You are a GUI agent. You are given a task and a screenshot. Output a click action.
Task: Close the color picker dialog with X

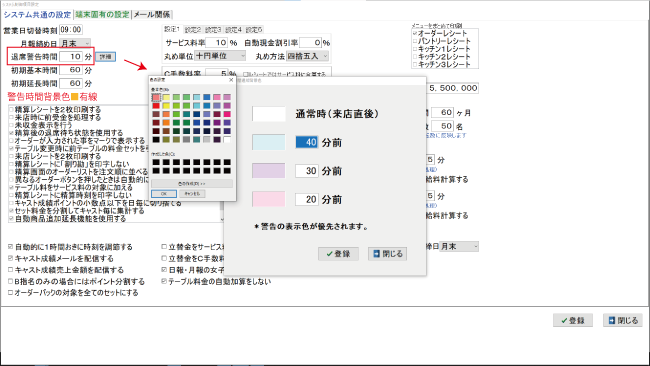[x=231, y=80]
